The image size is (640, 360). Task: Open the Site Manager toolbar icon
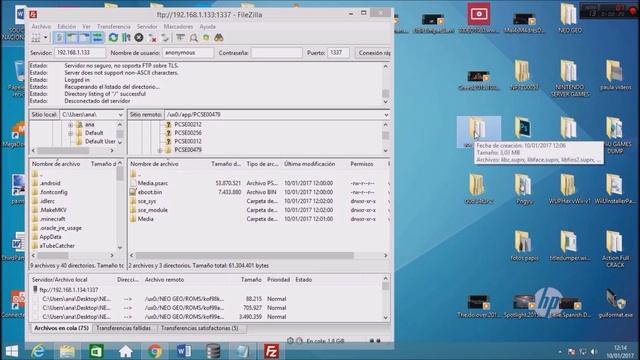[x=36, y=38]
